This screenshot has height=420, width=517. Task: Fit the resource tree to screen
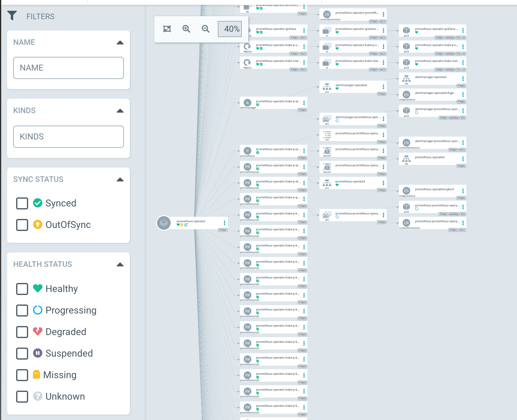167,29
